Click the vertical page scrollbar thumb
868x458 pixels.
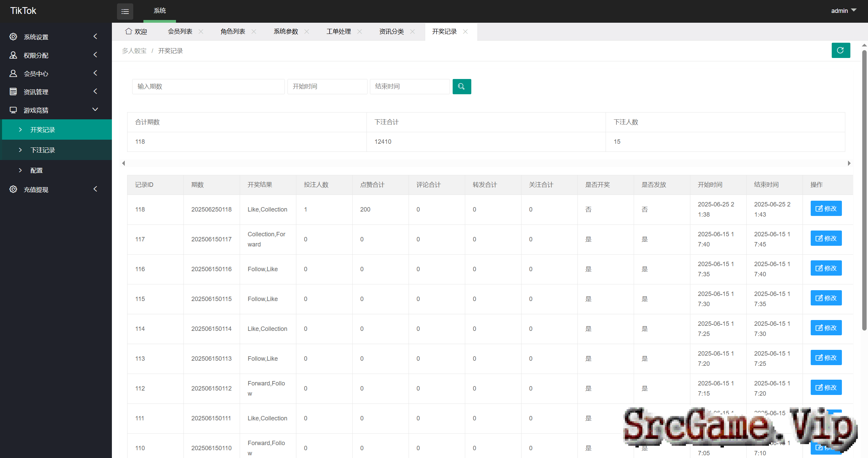pos(864,190)
